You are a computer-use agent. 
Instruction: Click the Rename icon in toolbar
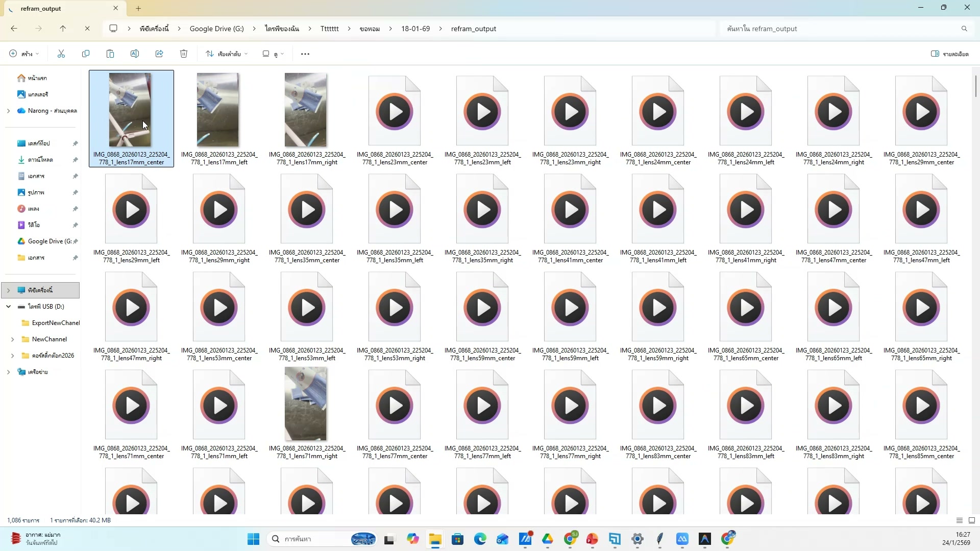[135, 54]
